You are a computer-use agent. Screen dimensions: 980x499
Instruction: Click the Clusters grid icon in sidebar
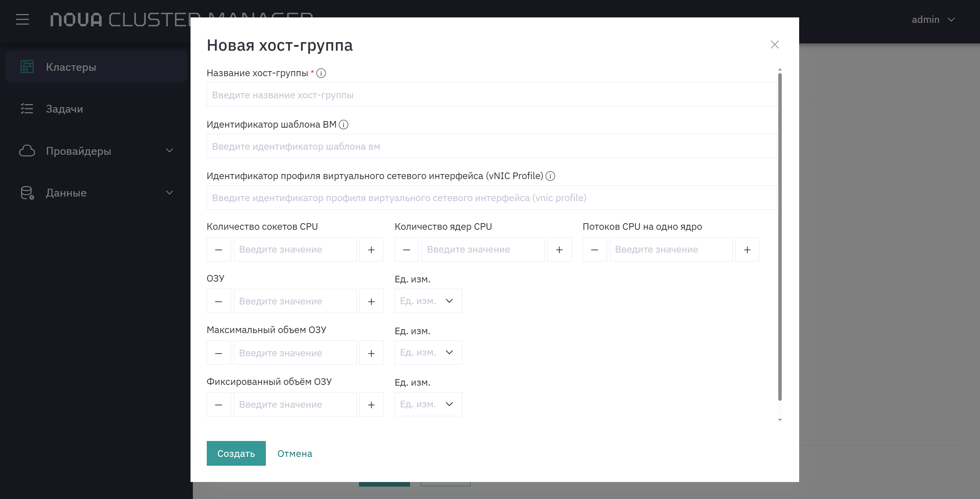pos(27,67)
